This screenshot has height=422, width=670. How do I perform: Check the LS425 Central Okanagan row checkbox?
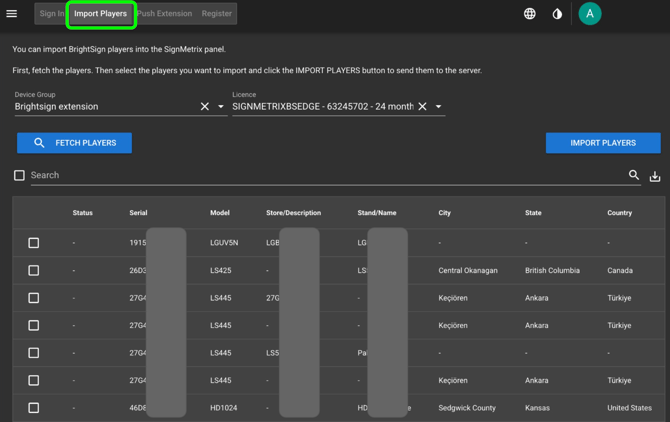[x=33, y=270]
